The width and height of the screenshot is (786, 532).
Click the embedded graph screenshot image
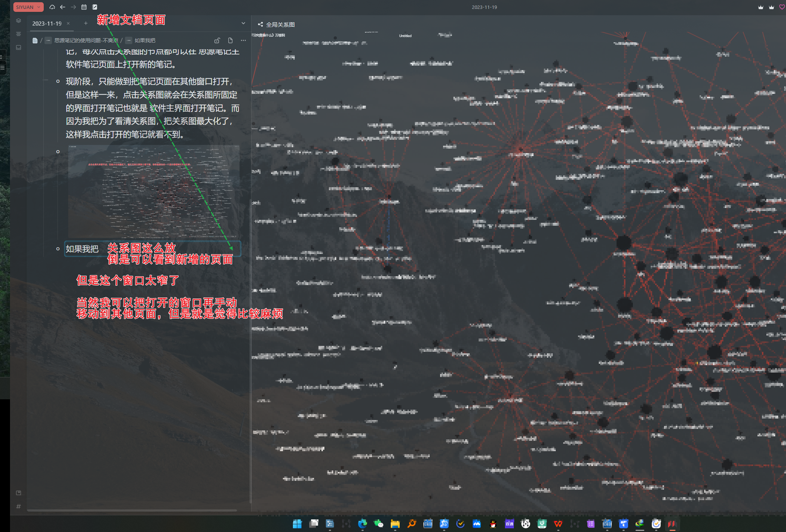click(x=153, y=191)
